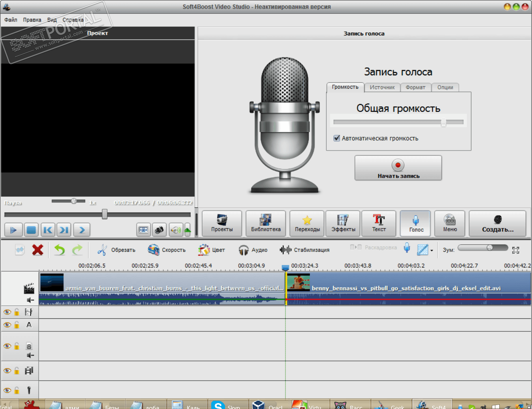Click the clapperboard icon of the main video track

(29, 289)
